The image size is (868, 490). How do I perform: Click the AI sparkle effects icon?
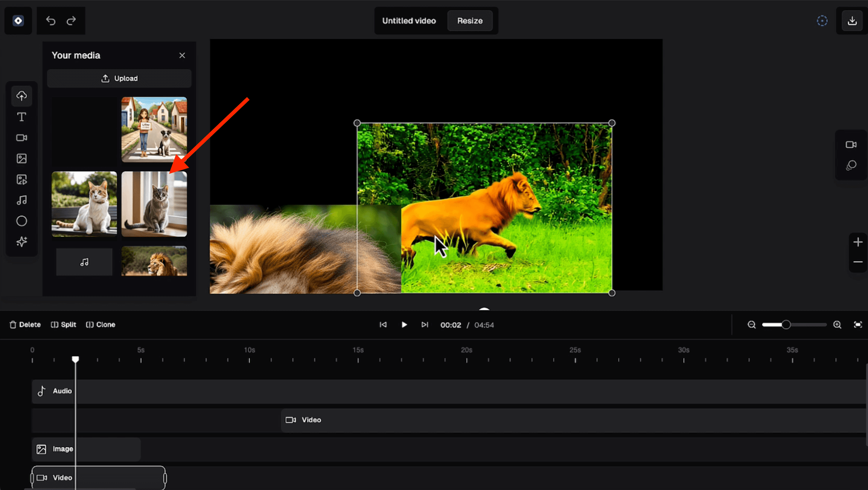pos(21,242)
